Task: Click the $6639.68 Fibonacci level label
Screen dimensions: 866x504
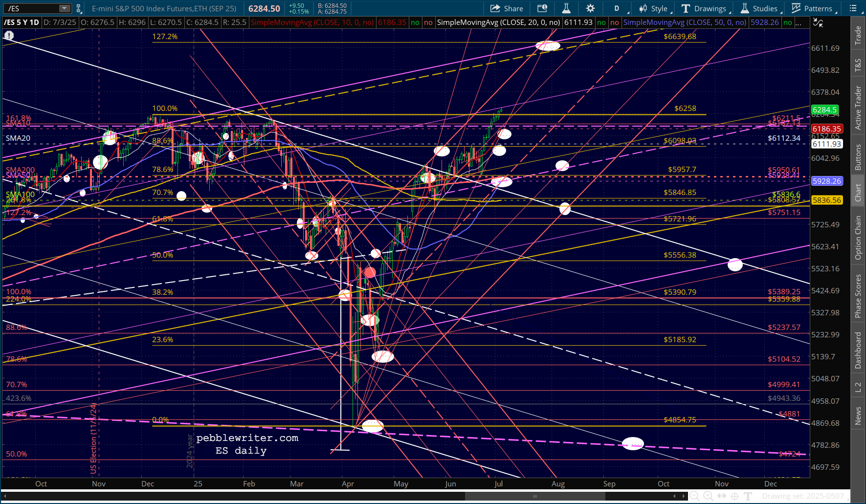Action: [680, 37]
